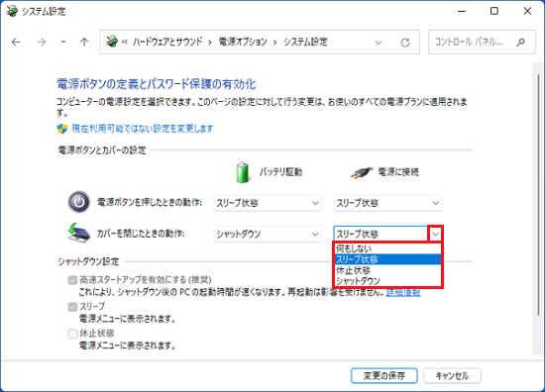
Task: Toggle 高速スタートアップを有効にする checkbox
Action: (x=72, y=280)
